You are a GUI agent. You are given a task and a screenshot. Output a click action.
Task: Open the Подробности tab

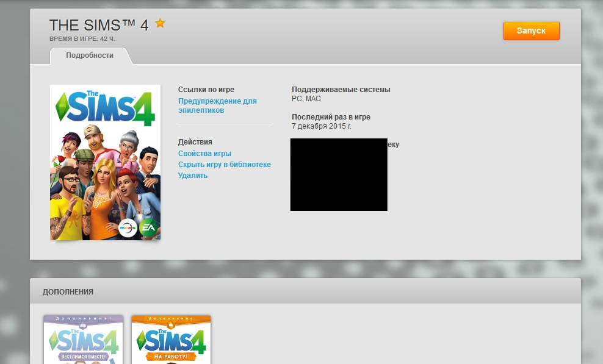[90, 55]
